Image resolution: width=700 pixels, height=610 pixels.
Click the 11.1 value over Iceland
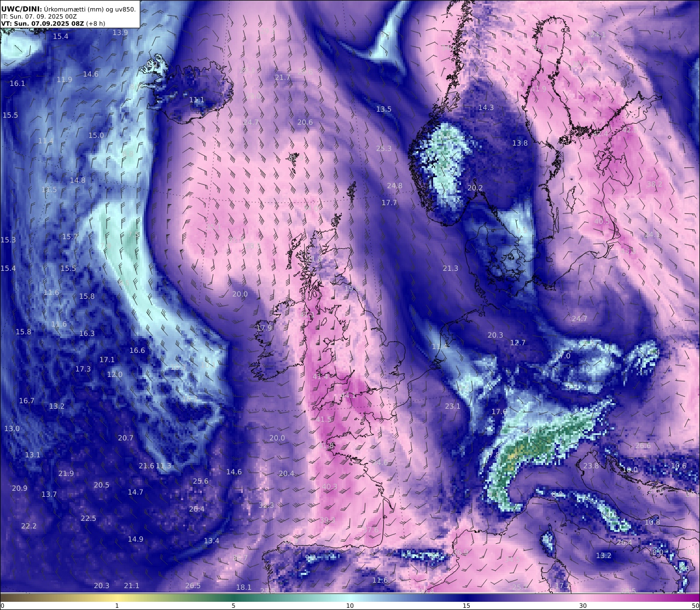197,100
